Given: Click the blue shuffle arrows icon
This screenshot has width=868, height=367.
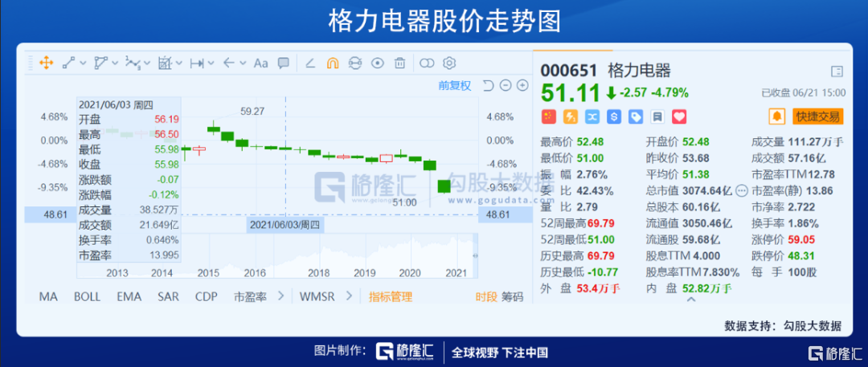Looking at the screenshot, I should point(592,116).
